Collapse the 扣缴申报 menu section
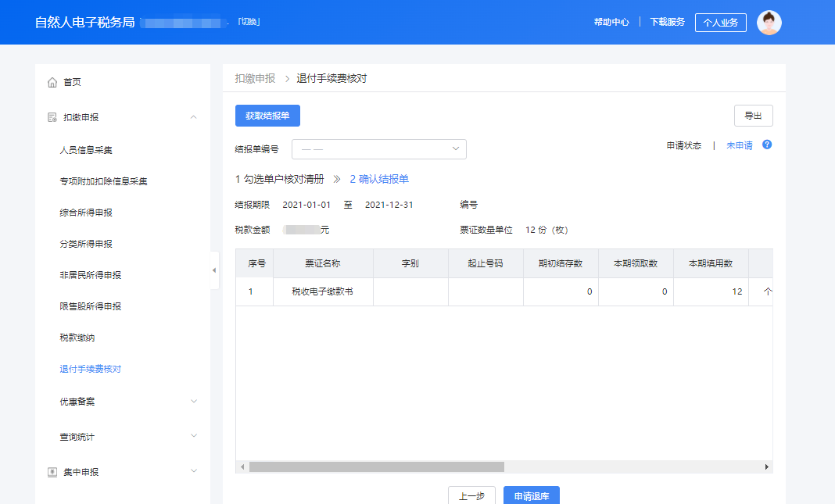This screenshot has width=835, height=504. point(194,117)
